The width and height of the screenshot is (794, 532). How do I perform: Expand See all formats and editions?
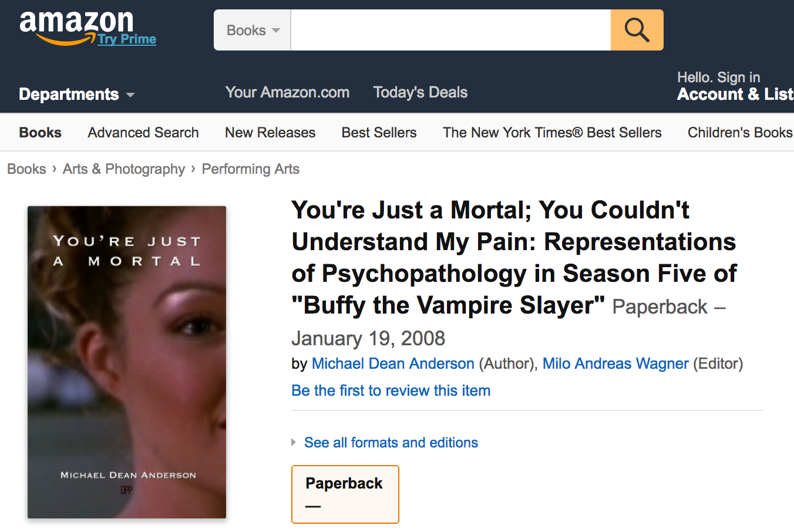click(x=391, y=443)
